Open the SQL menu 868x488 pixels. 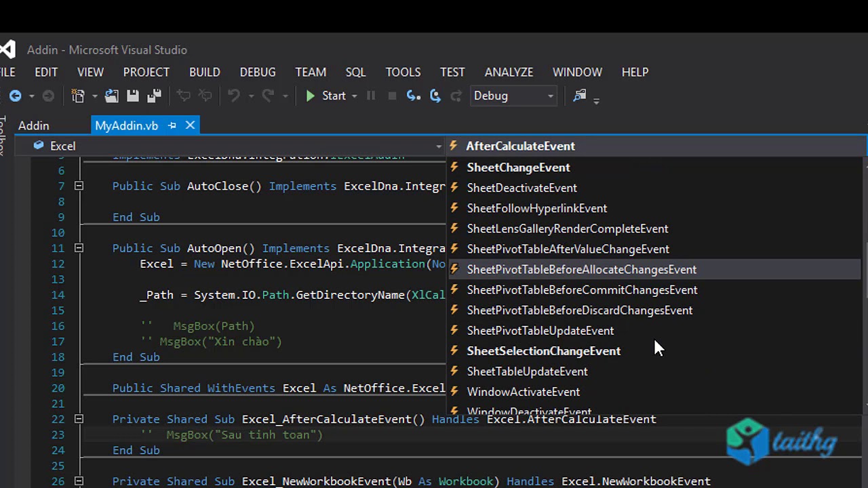355,72
